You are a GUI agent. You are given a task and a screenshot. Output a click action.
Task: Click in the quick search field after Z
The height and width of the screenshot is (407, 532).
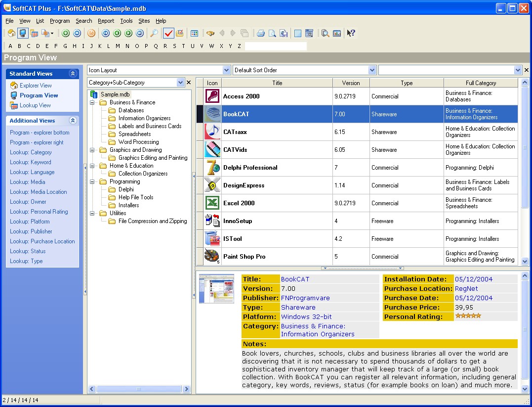(x=276, y=46)
